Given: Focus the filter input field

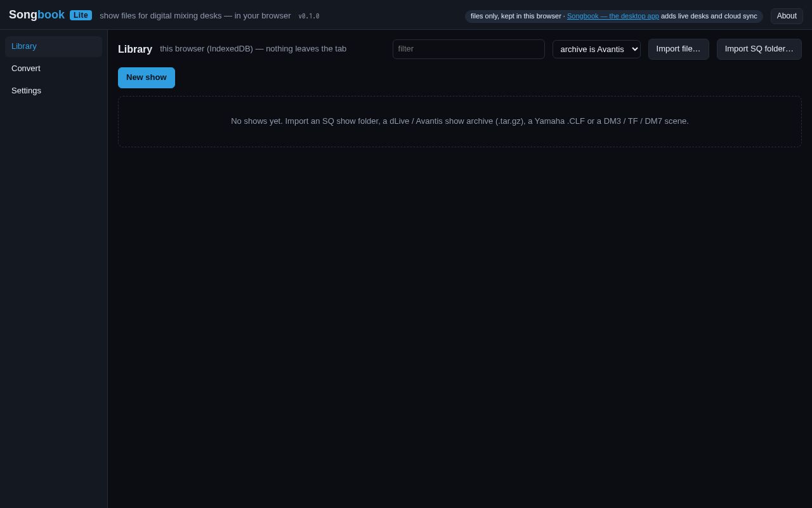Looking at the screenshot, I should 469,49.
